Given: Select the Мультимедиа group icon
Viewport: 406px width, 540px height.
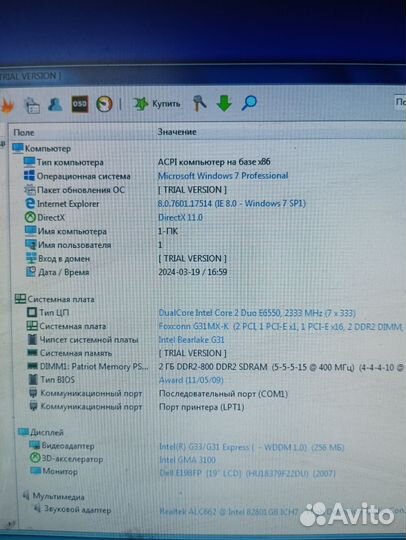Looking at the screenshot, I should pyautogui.click(x=26, y=496).
